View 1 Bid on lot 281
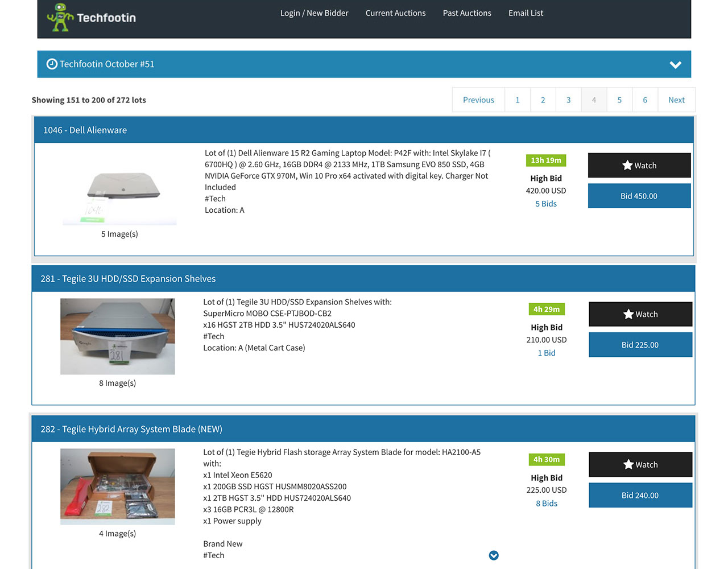Viewport: 728px width, 569px height. pos(547,353)
